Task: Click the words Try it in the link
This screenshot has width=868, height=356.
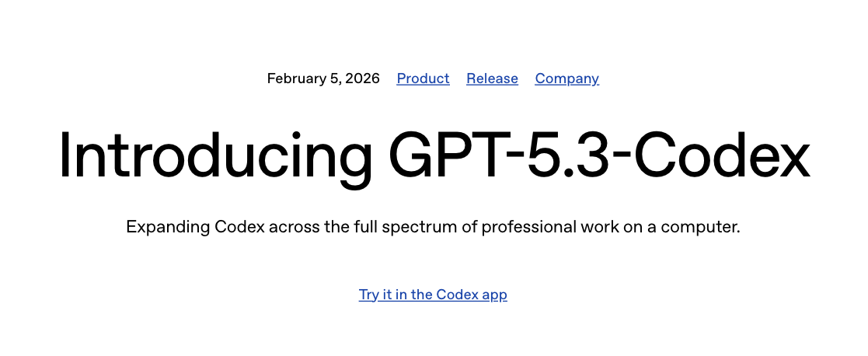Action: pos(375,295)
